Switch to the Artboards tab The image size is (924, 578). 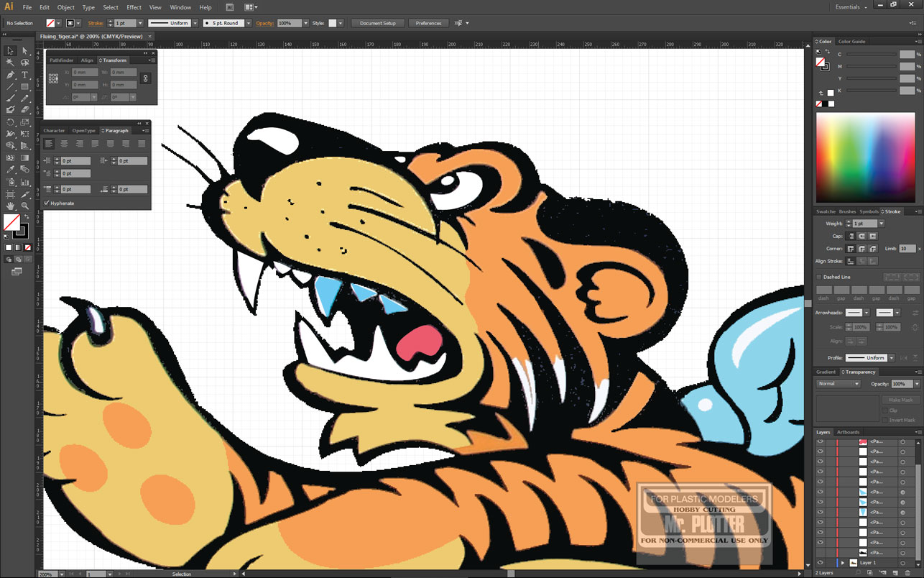click(x=848, y=432)
